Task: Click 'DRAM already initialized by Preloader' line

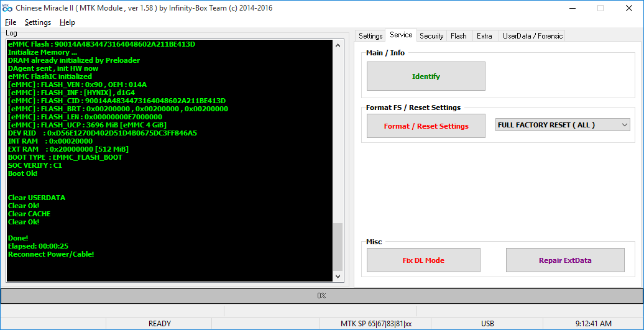Action: [74, 60]
